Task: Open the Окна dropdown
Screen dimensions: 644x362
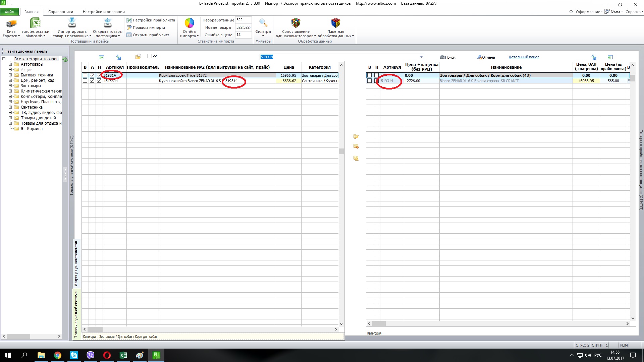Action: click(614, 11)
